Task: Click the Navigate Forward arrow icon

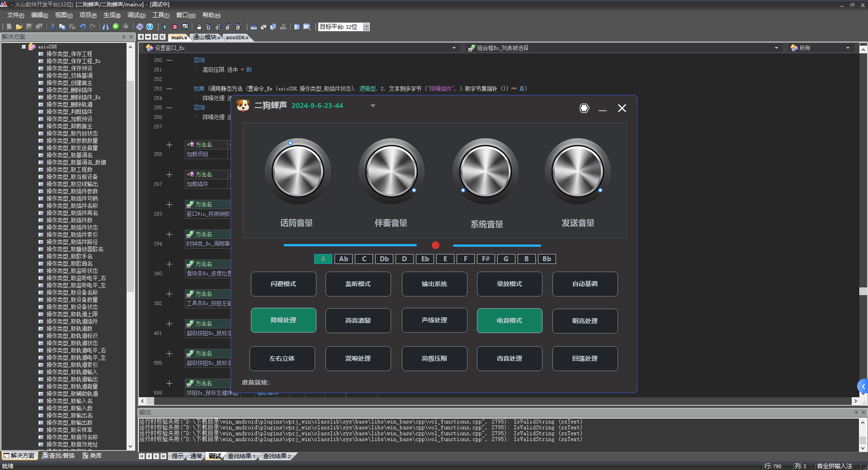Action: pos(126,27)
